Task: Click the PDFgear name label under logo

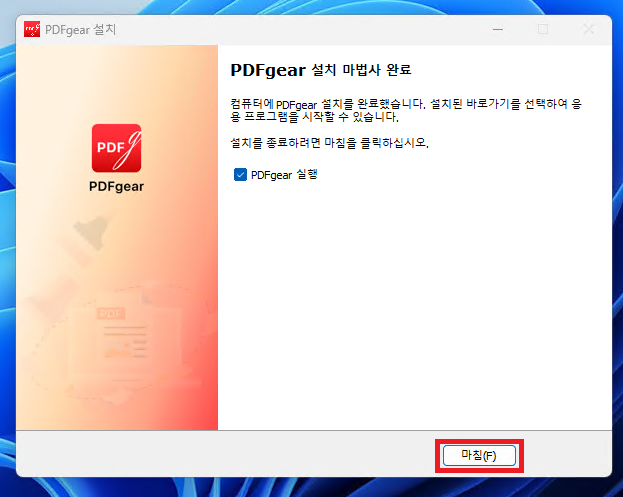Action: pyautogui.click(x=116, y=187)
